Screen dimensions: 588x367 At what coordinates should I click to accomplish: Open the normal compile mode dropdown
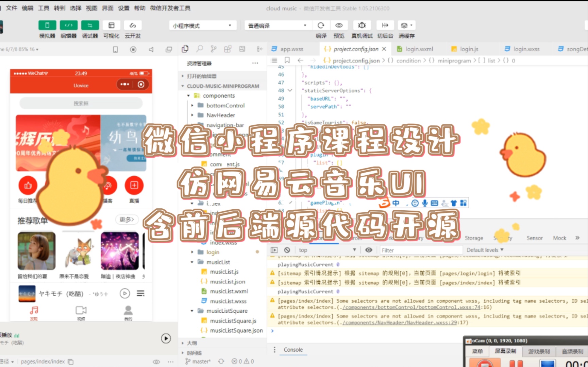pos(277,25)
